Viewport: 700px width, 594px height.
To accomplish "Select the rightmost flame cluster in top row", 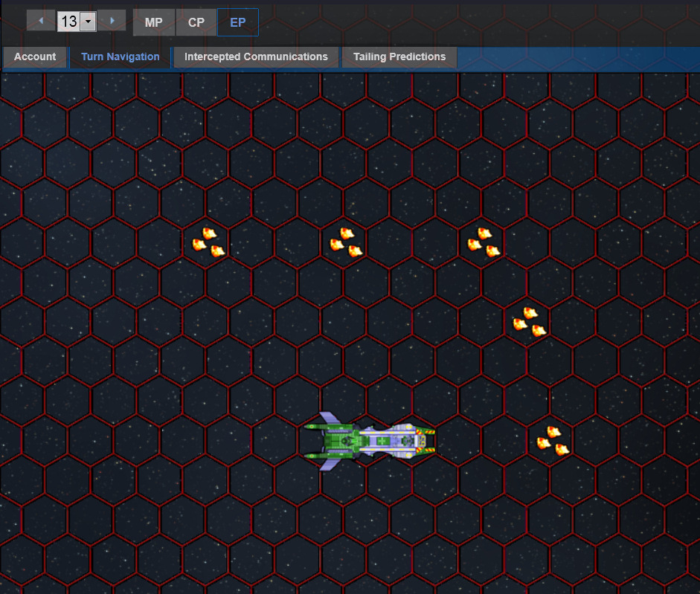I will 484,242.
